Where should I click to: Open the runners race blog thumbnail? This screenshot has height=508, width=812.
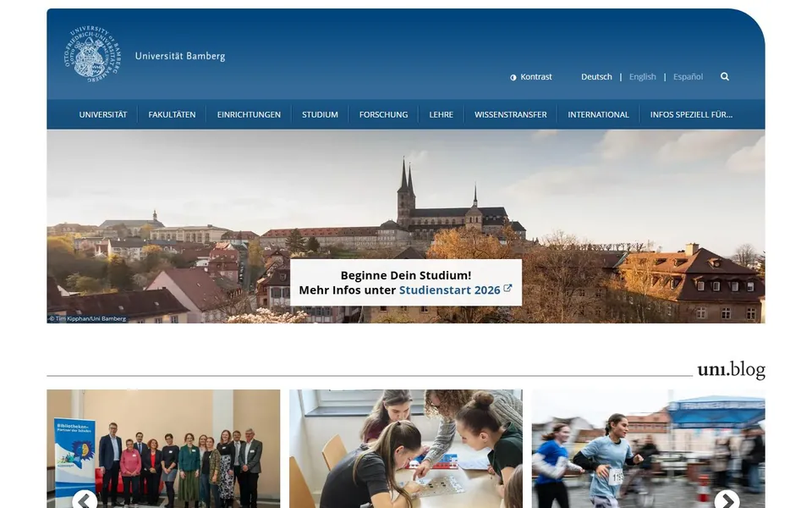[649, 449]
